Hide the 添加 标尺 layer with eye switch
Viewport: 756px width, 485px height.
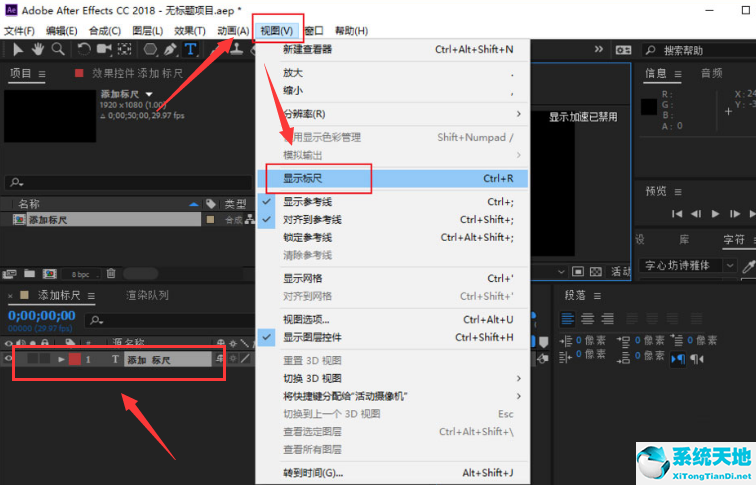click(x=8, y=358)
